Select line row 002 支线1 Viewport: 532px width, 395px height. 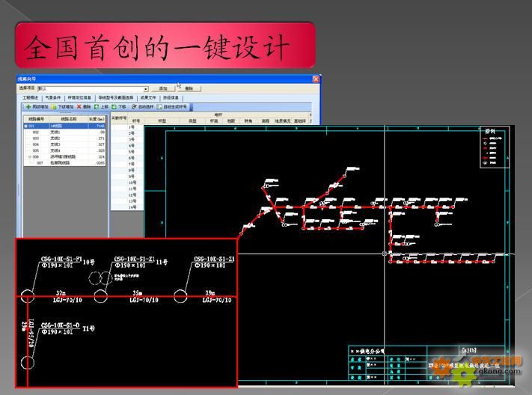click(x=64, y=132)
